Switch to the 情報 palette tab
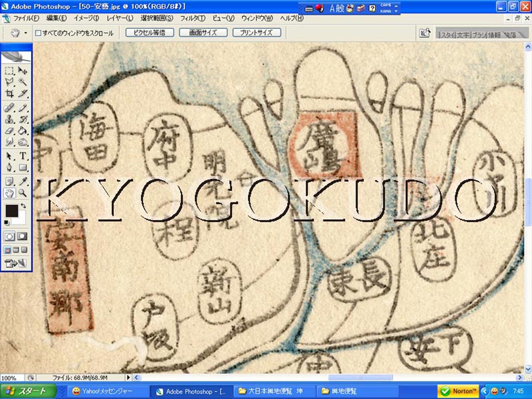Image resolution: width=532 pixels, height=399 pixels. (495, 35)
